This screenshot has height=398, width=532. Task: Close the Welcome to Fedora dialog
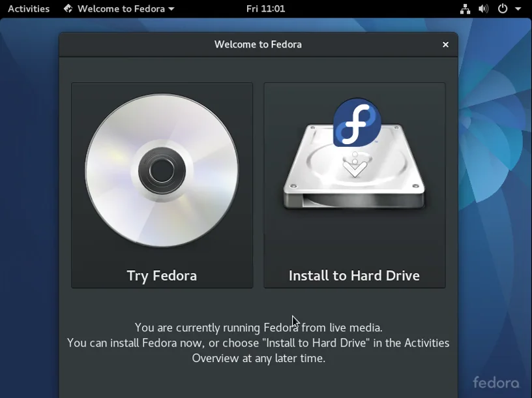(445, 44)
